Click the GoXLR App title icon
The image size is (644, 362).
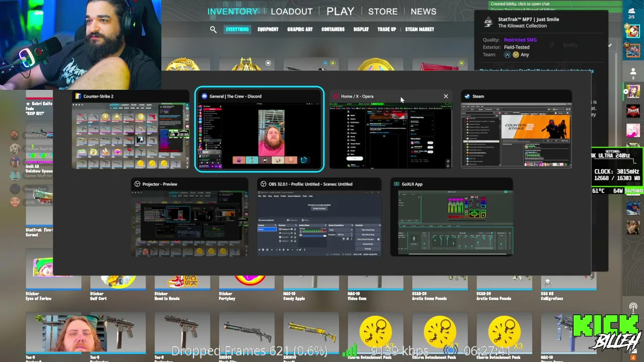point(396,184)
